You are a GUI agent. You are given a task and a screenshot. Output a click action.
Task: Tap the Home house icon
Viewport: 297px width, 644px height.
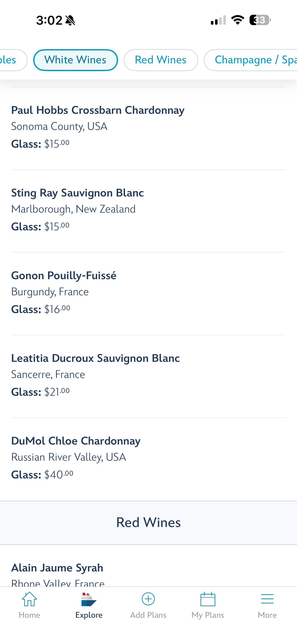point(29,599)
